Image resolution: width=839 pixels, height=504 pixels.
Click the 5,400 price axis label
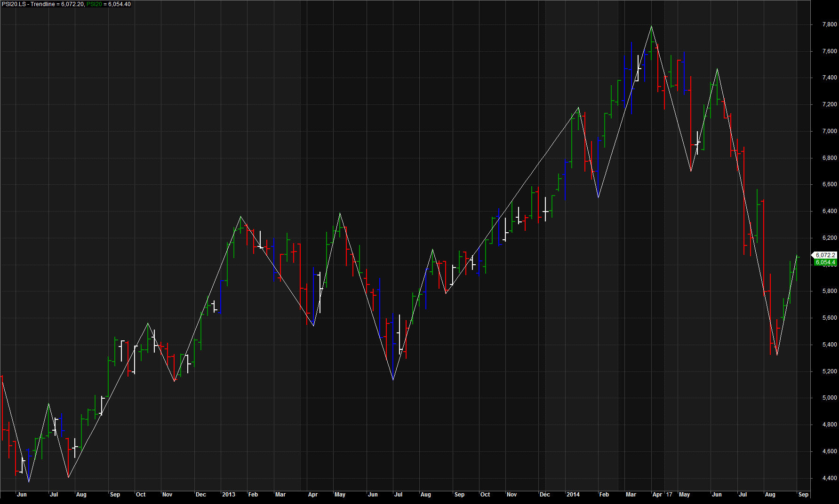coord(830,345)
